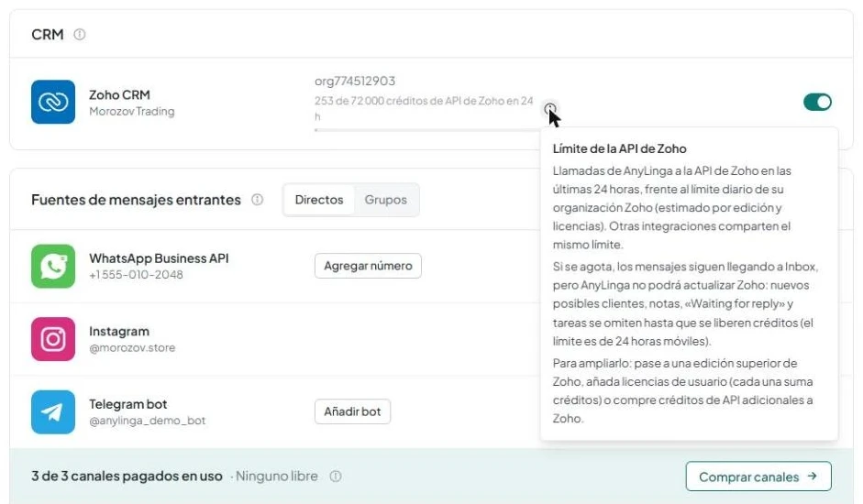Image resolution: width=863 pixels, height=504 pixels.
Task: Click the WhatsApp Business API name label
Action: tap(159, 258)
